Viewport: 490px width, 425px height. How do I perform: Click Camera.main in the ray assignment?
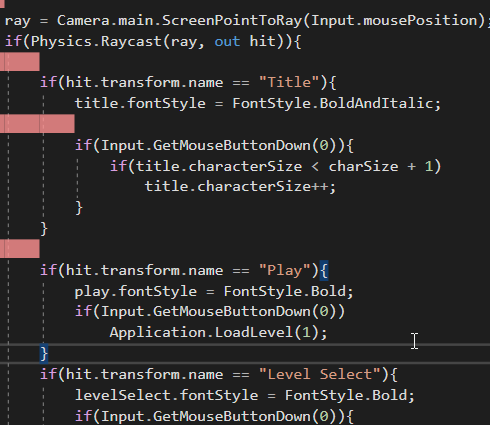tap(105, 21)
